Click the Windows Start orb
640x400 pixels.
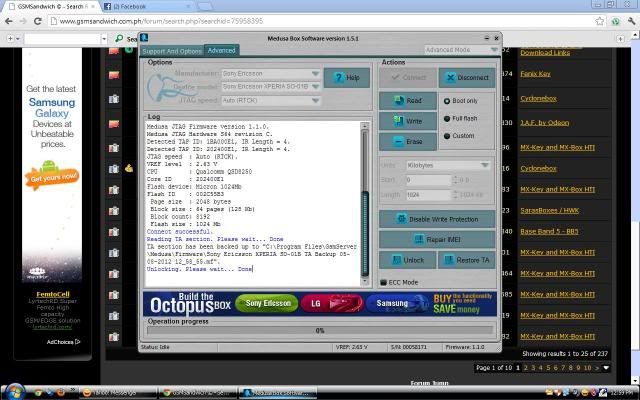click(x=15, y=392)
